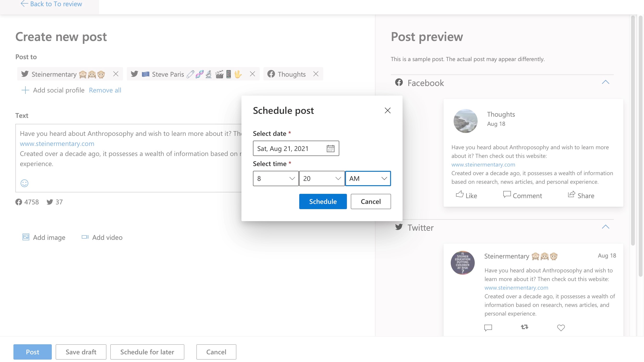This screenshot has height=362, width=644.
Task: Click Schedule button to confirm scheduled post
Action: click(x=323, y=201)
